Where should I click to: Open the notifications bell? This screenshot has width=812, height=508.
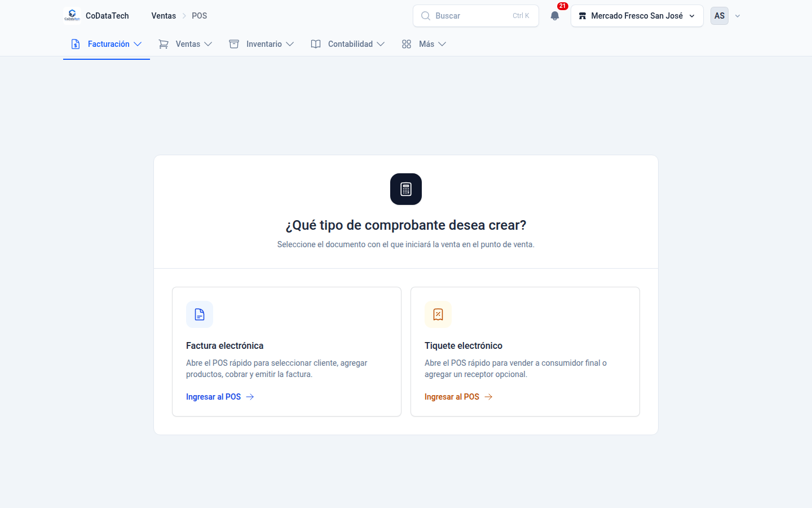(x=555, y=16)
